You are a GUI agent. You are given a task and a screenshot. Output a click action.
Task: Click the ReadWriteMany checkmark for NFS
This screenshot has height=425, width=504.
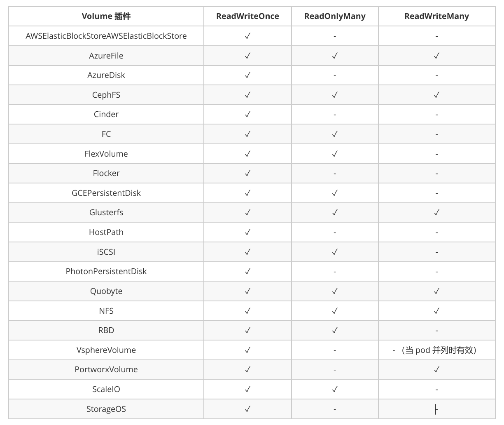(436, 311)
